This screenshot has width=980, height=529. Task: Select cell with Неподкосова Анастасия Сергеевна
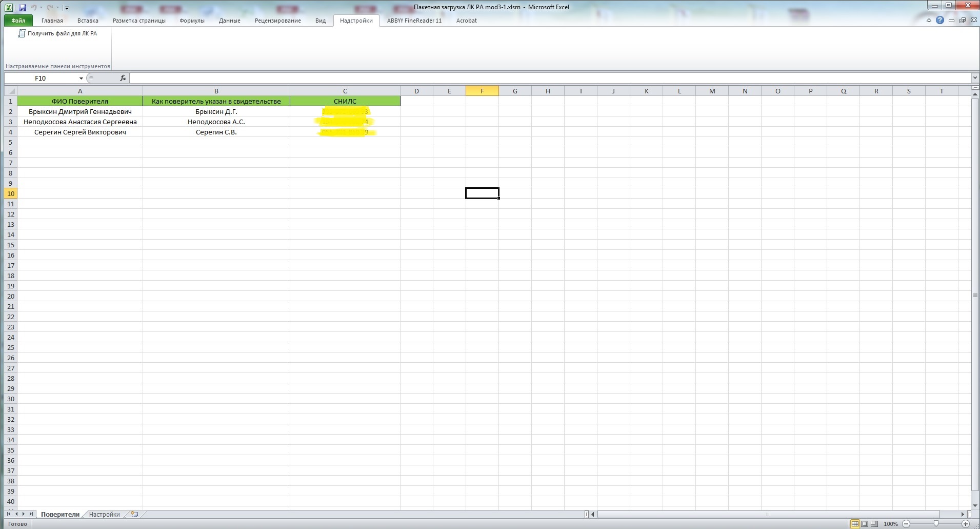coord(80,122)
